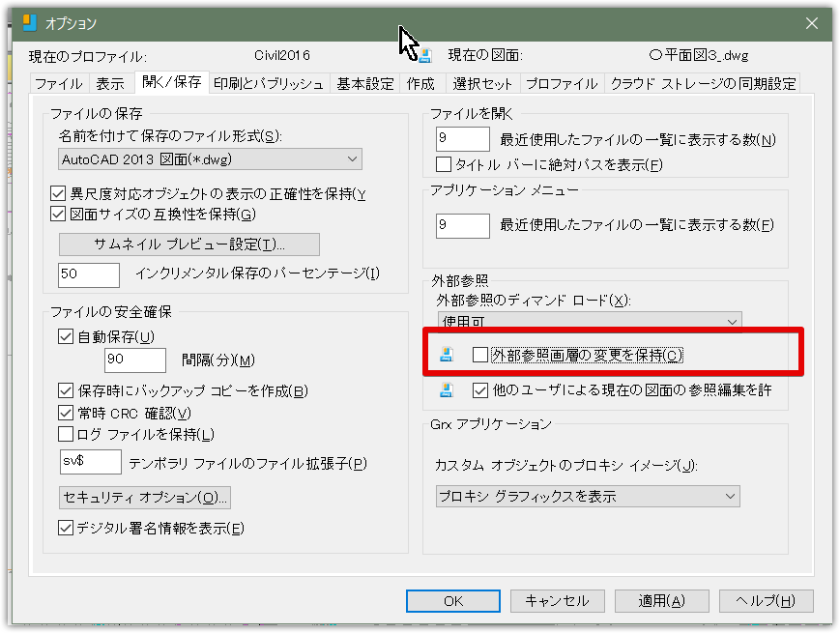Toggle デジタル署名情報を表示 checkbox
This screenshot has width=840, height=633.
(66, 528)
